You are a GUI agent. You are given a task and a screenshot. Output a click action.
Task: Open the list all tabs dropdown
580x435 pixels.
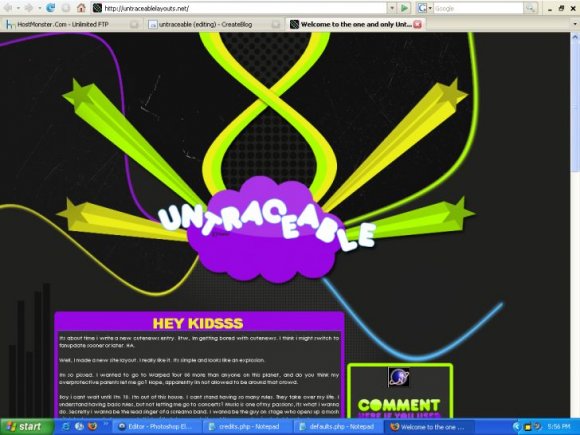pyautogui.click(x=574, y=24)
